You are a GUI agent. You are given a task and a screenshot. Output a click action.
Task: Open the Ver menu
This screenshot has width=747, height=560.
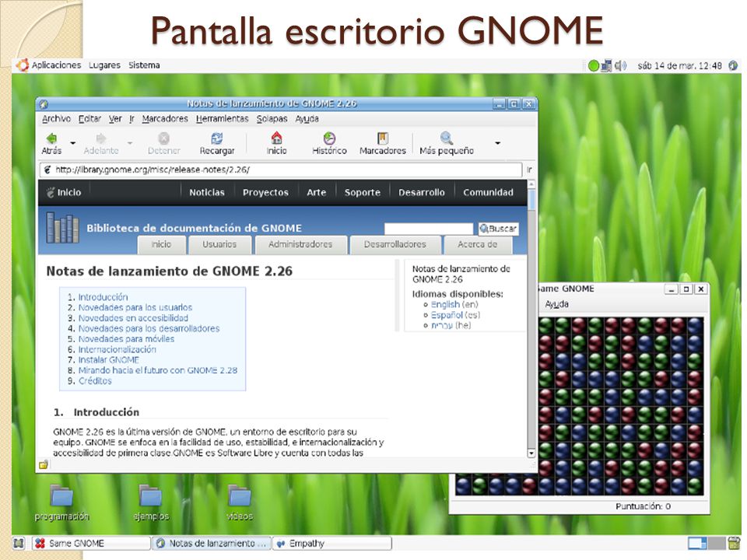pyautogui.click(x=115, y=118)
